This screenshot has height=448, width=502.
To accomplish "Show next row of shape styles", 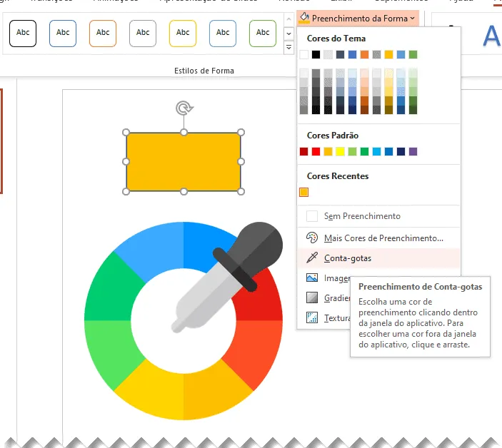I will [x=288, y=34].
